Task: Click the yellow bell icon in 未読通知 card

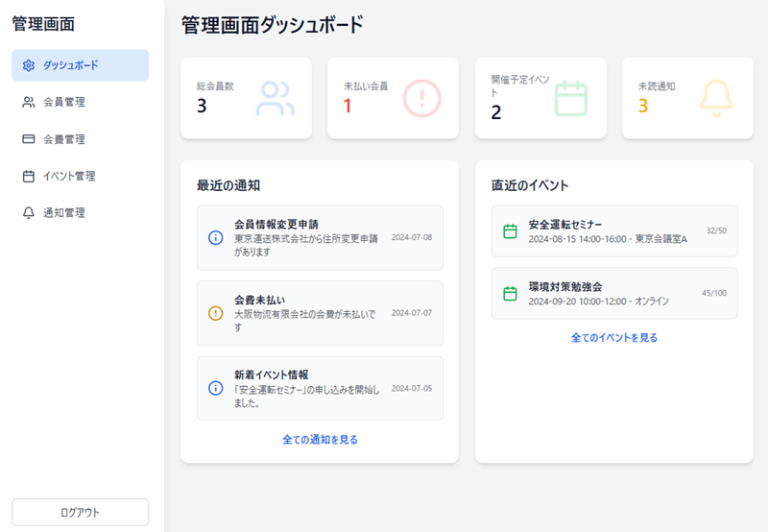Action: point(716,99)
